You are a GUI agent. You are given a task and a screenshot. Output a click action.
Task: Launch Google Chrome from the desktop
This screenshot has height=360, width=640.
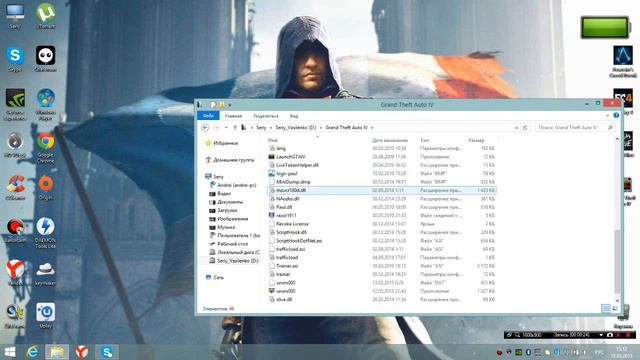pyautogui.click(x=46, y=147)
